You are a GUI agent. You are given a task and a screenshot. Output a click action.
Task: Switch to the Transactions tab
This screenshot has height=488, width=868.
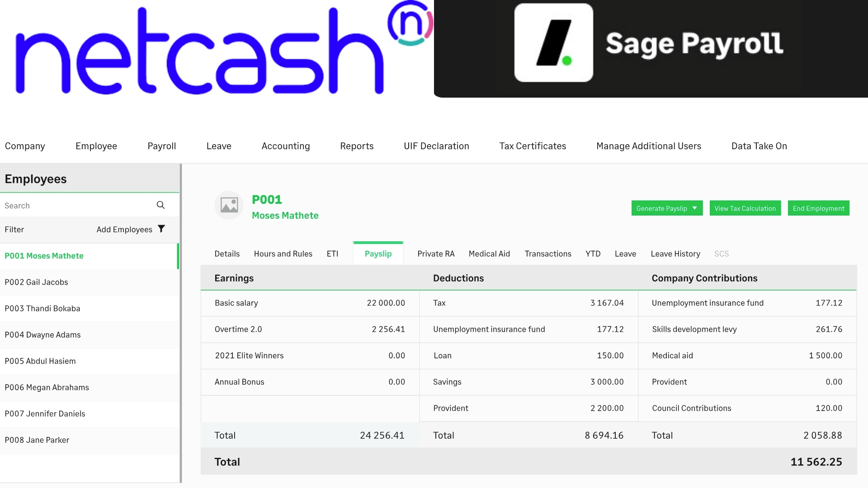coord(547,253)
